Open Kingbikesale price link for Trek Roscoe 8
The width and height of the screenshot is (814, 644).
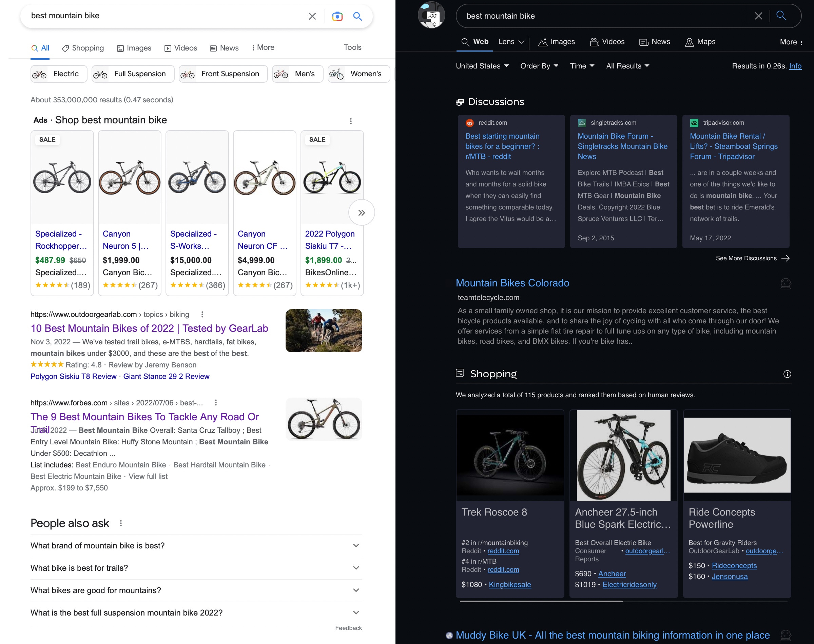coord(510,585)
